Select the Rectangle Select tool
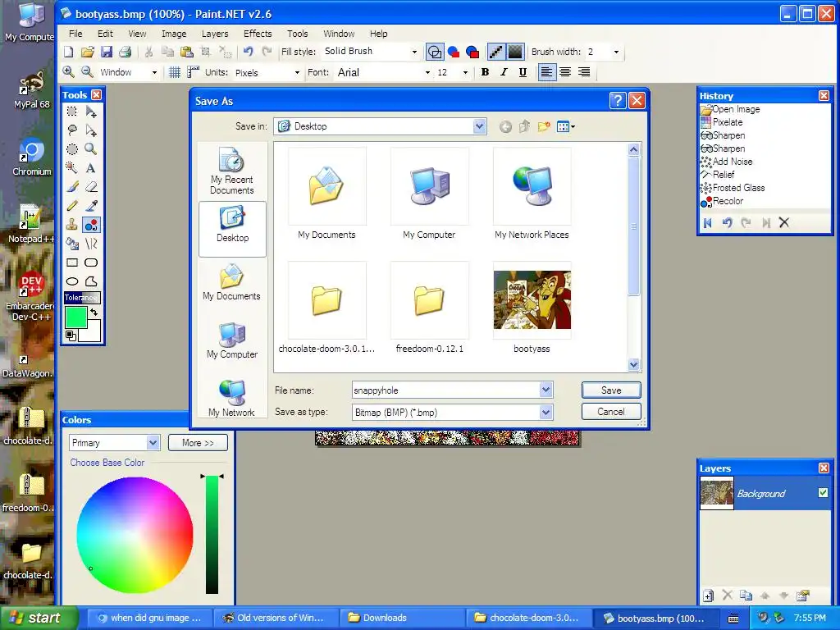The height and width of the screenshot is (630, 840). point(72,112)
